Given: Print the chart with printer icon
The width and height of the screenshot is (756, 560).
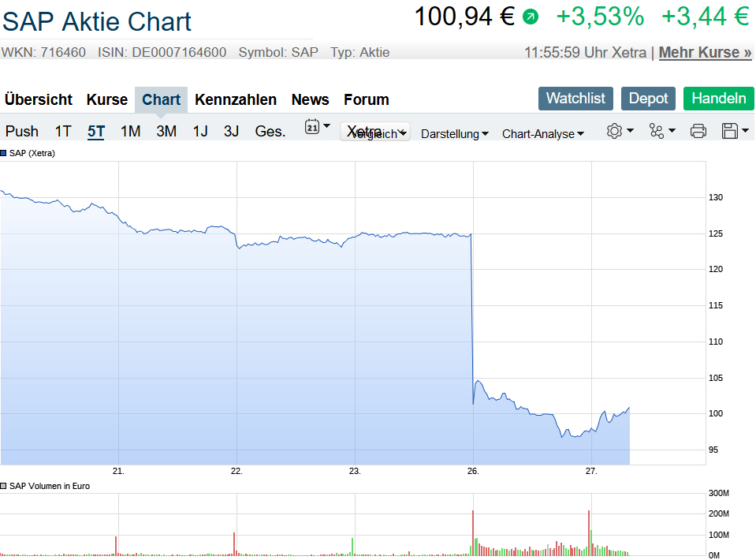Looking at the screenshot, I should [x=698, y=131].
